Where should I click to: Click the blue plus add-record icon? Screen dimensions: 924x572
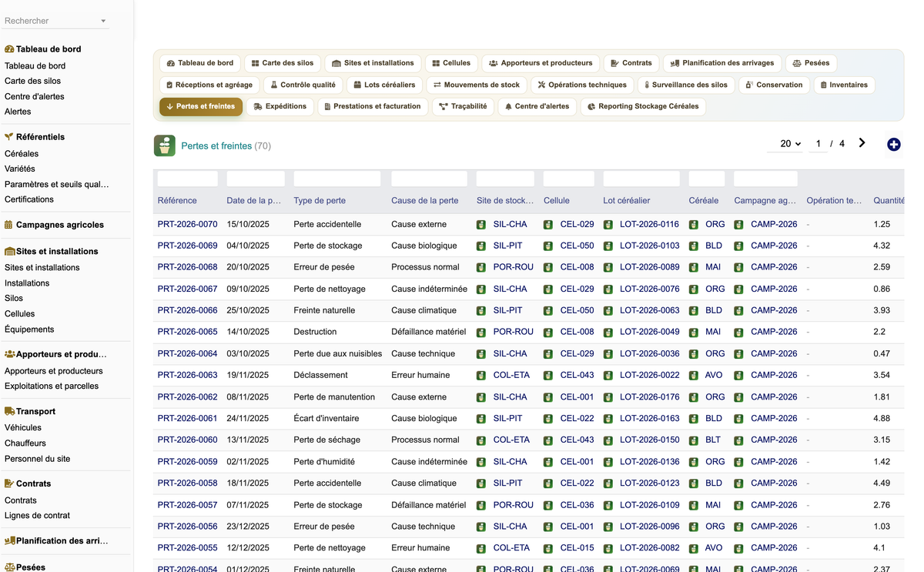click(x=894, y=144)
